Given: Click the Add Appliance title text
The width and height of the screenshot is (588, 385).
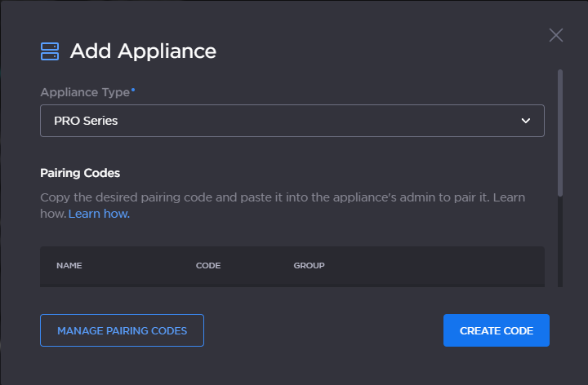Looking at the screenshot, I should point(143,51).
